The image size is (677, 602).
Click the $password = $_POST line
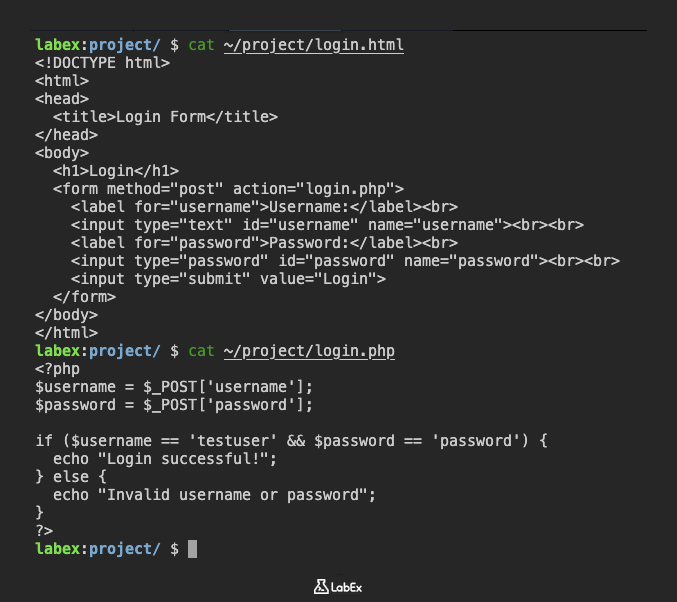(174, 405)
